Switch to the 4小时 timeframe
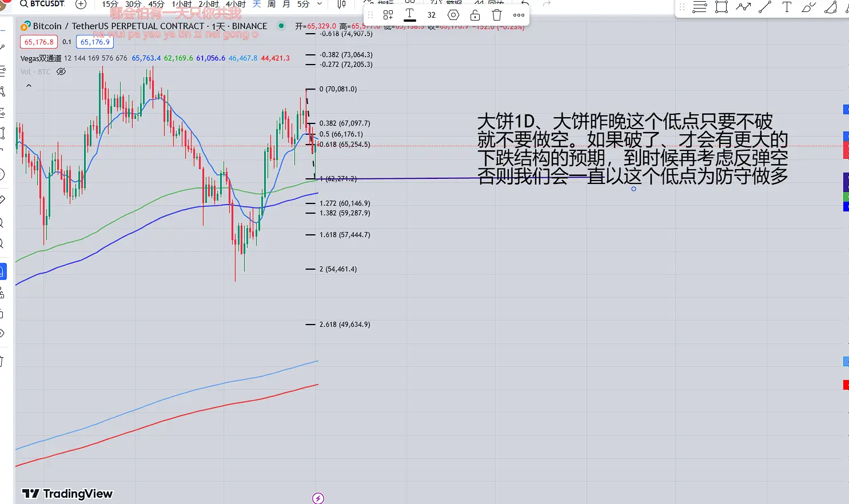This screenshot has height=504, width=849. (236, 4)
